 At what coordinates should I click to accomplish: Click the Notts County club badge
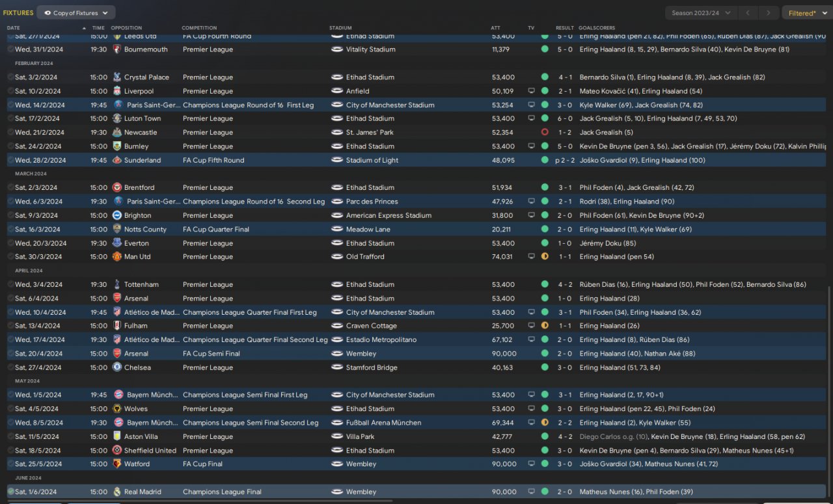117,230
